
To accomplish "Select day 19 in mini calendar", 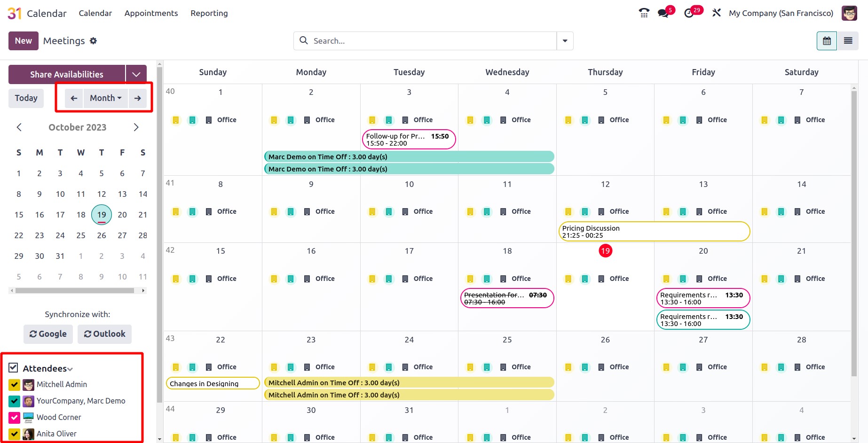I will (102, 215).
